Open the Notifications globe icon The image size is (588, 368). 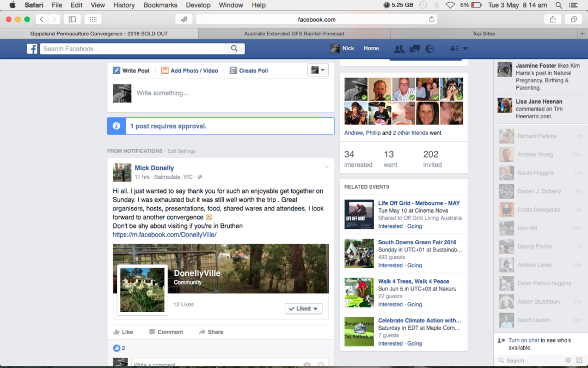click(430, 49)
